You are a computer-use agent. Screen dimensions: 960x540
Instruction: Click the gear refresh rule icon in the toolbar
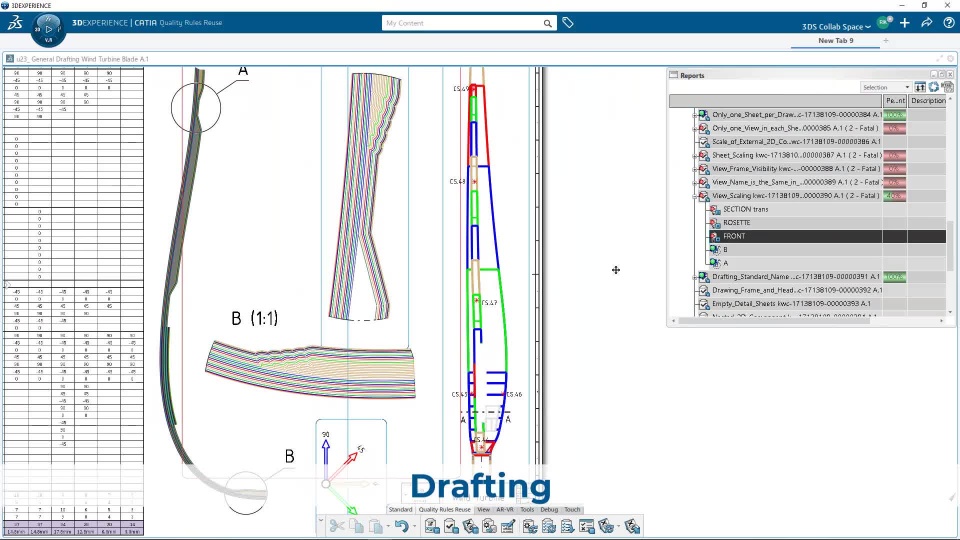530,526
